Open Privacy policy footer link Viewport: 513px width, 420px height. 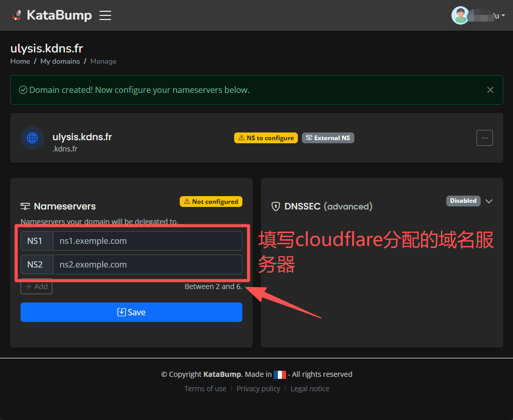tap(258, 389)
